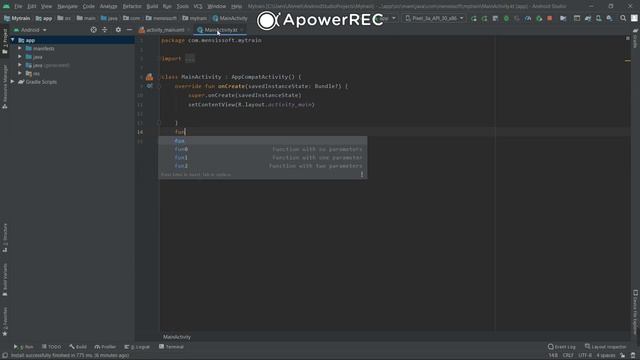The height and width of the screenshot is (360, 640).
Task: Open the Run tool window
Action: point(24,347)
